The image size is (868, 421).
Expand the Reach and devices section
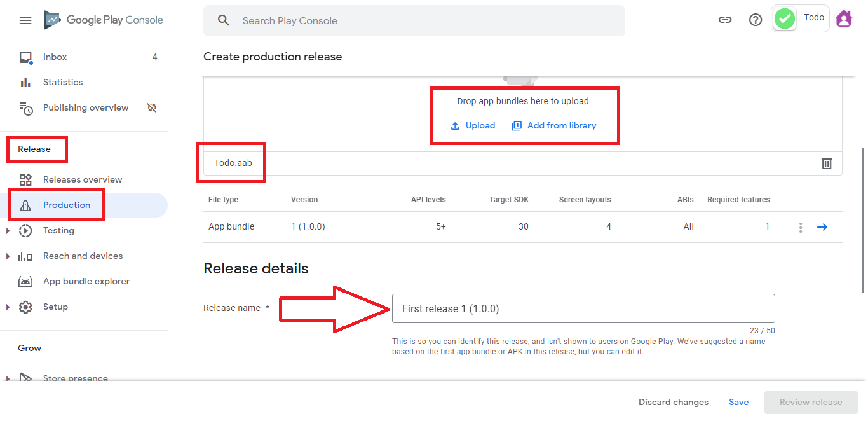[8, 256]
